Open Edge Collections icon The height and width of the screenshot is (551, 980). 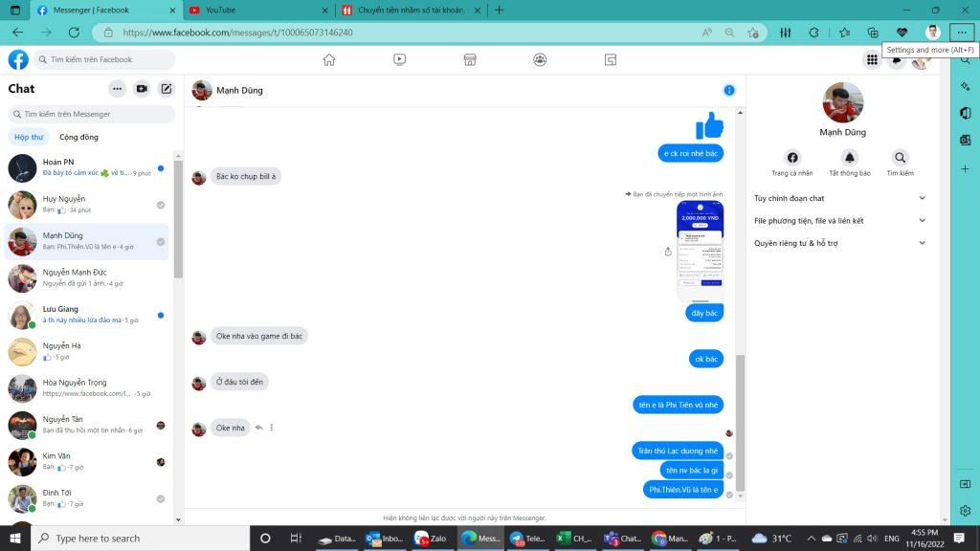tap(873, 33)
